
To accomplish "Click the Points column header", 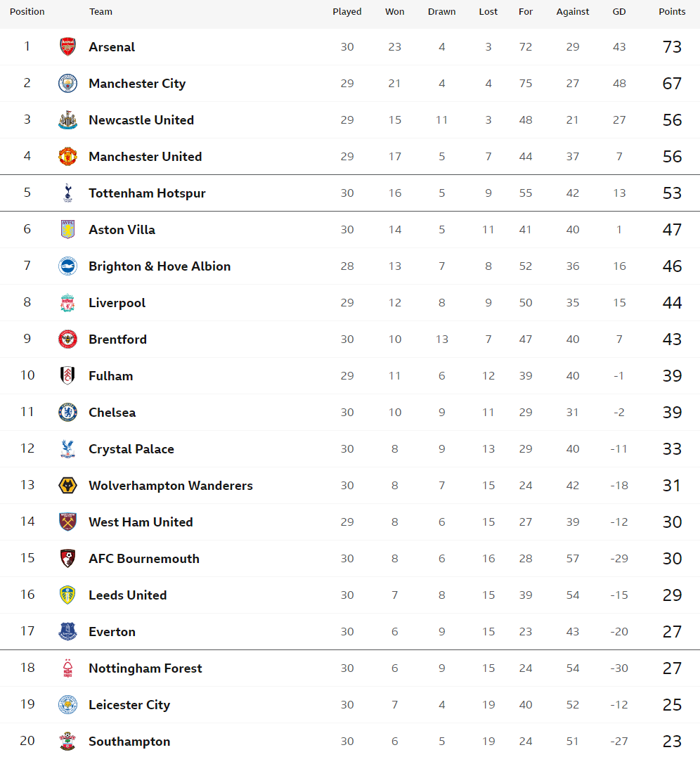I will (x=672, y=11).
